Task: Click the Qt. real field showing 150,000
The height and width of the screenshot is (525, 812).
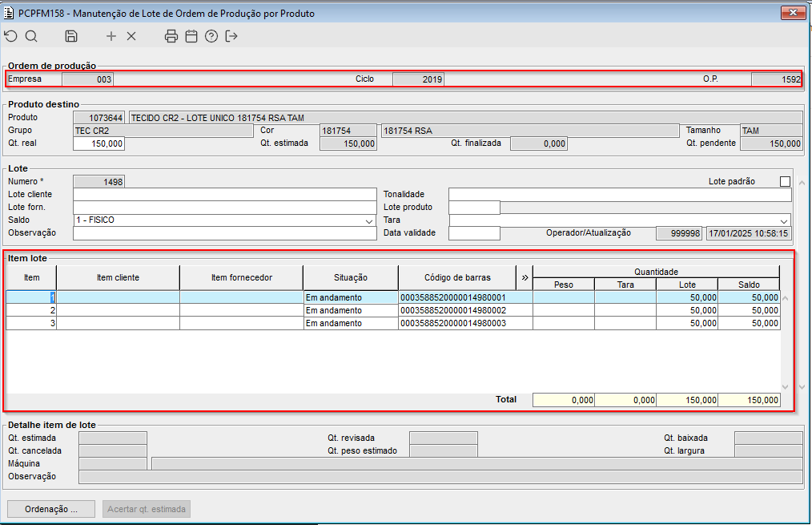Action: click(99, 143)
